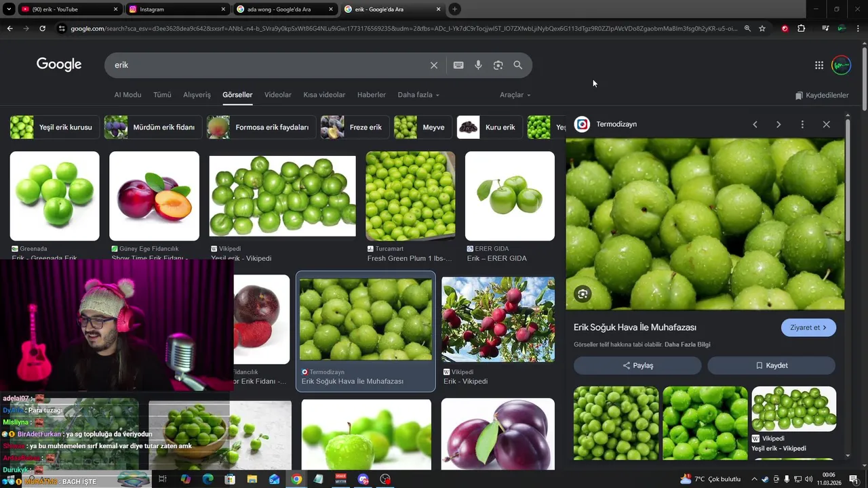868x488 pixels.
Task: Open the weather widget 7°C Çok bulutlu
Action: pyautogui.click(x=710, y=479)
